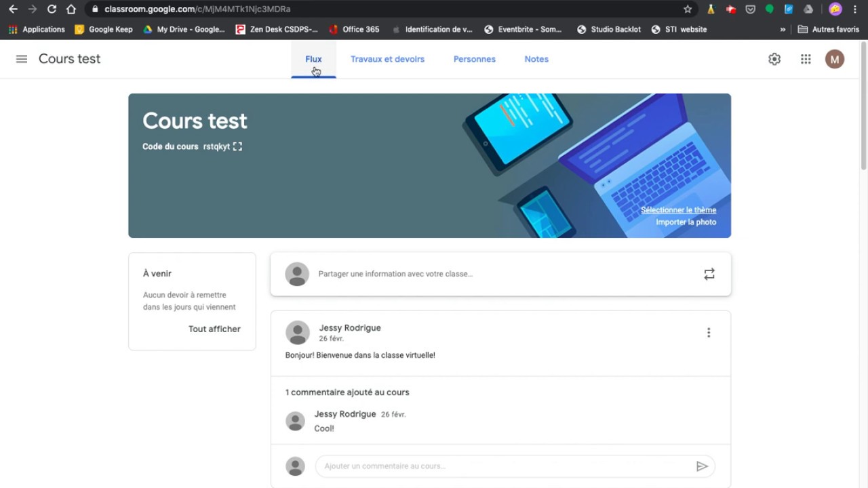Open the Office 365 bookmark

click(354, 30)
